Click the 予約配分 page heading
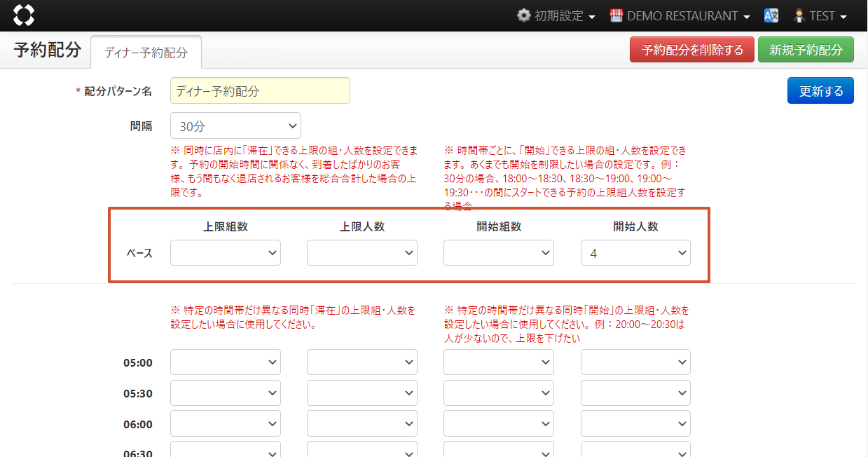Viewport: 868px width, 457px height. (48, 50)
